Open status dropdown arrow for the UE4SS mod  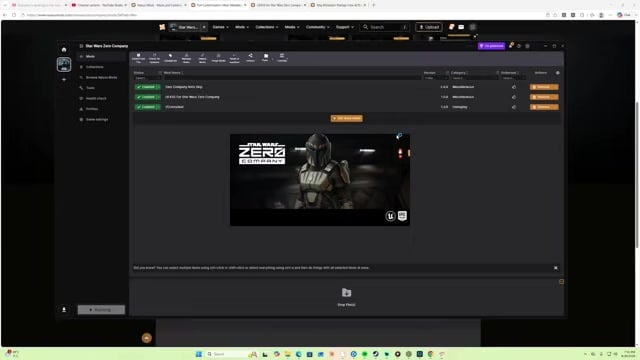[x=158, y=97]
